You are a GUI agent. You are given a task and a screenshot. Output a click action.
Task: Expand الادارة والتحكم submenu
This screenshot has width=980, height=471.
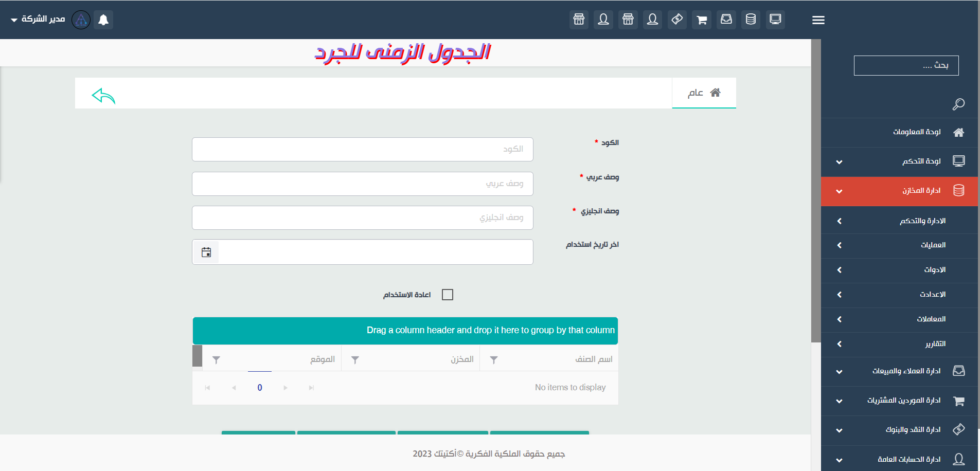[x=899, y=221]
